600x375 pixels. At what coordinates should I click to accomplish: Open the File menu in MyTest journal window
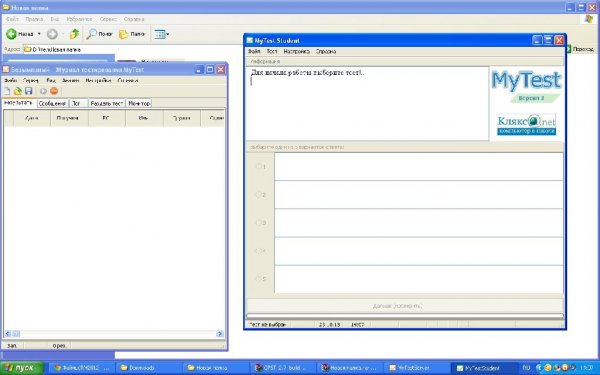coord(10,81)
